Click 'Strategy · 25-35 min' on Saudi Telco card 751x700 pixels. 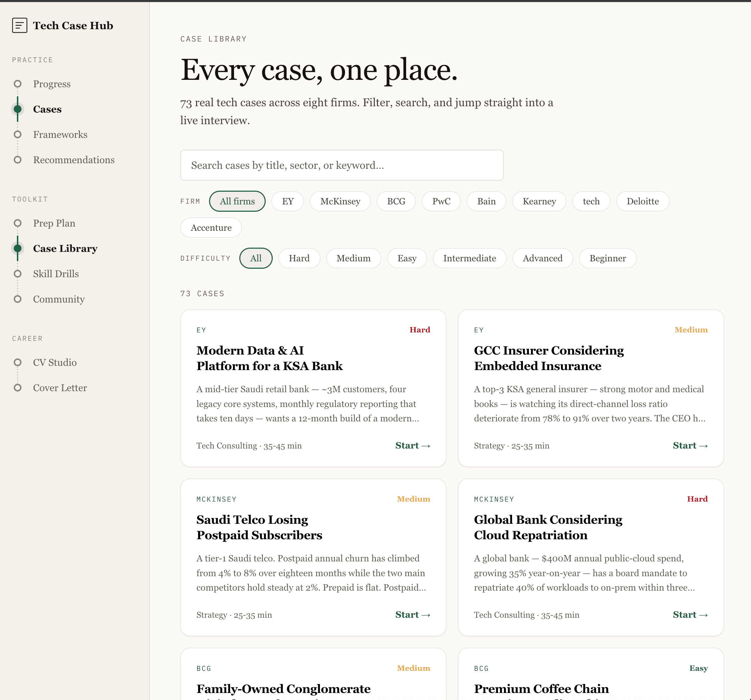pyautogui.click(x=234, y=615)
